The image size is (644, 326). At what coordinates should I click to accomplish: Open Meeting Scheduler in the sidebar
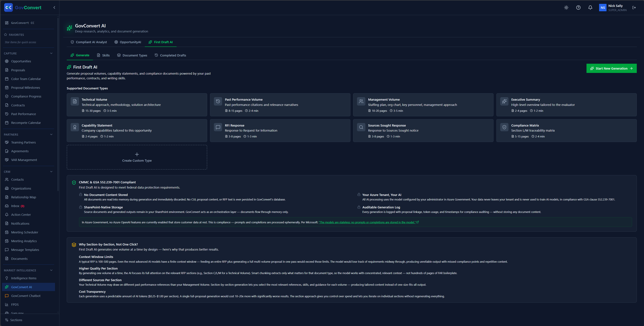click(28, 232)
